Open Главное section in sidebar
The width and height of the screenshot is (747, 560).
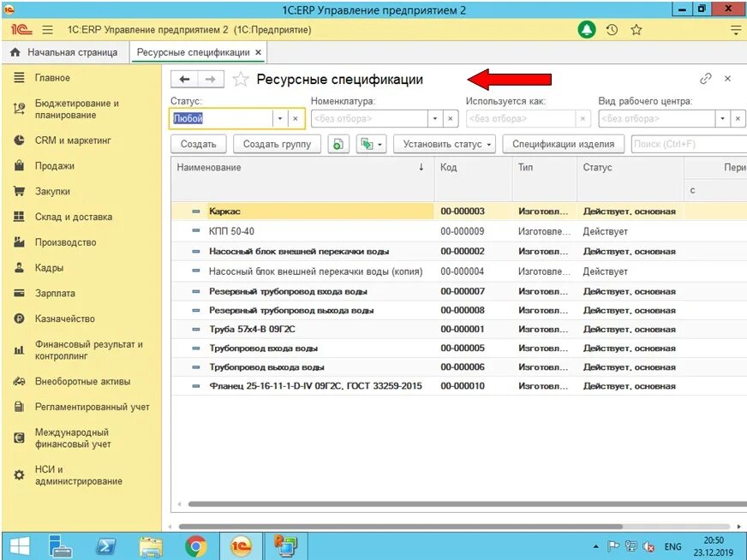[x=52, y=78]
